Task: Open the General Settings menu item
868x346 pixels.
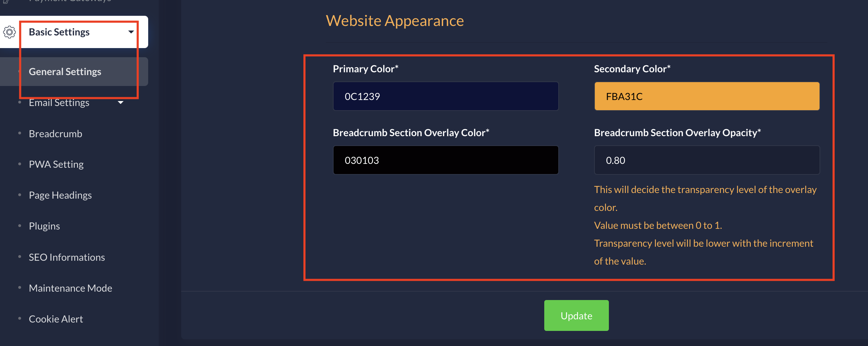Action: [65, 72]
